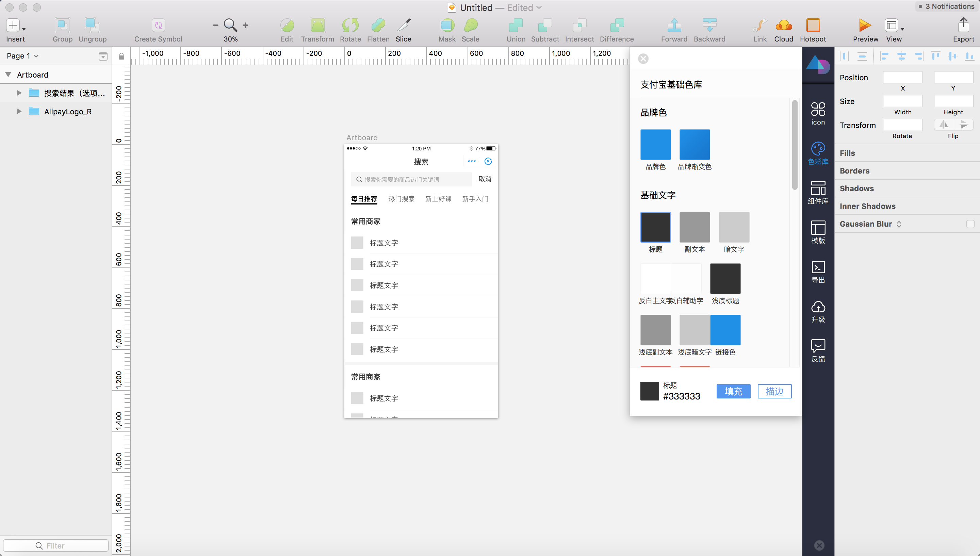The width and height of the screenshot is (980, 556).
Task: Click the 填充 fill button
Action: coord(733,391)
